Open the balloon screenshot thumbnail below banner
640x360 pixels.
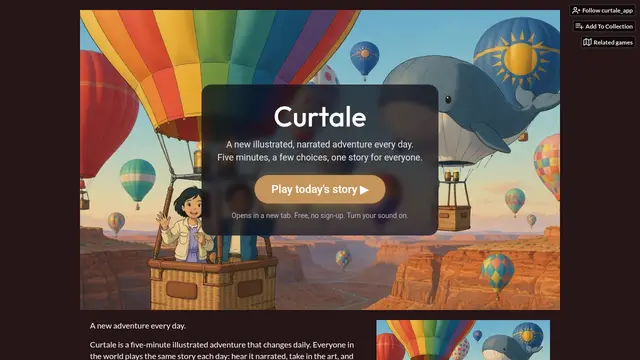coord(463,340)
